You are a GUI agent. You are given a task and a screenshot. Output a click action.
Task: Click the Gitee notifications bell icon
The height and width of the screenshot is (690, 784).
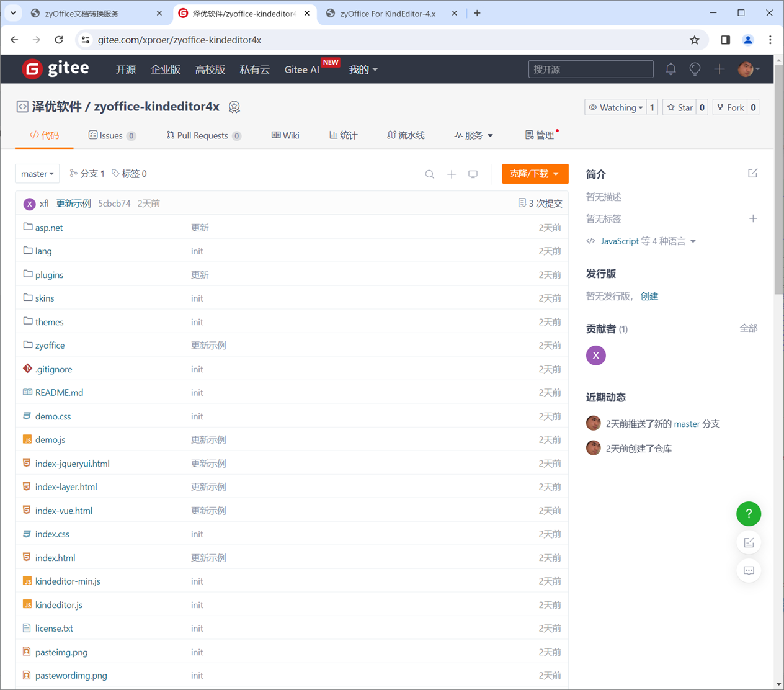pos(670,69)
